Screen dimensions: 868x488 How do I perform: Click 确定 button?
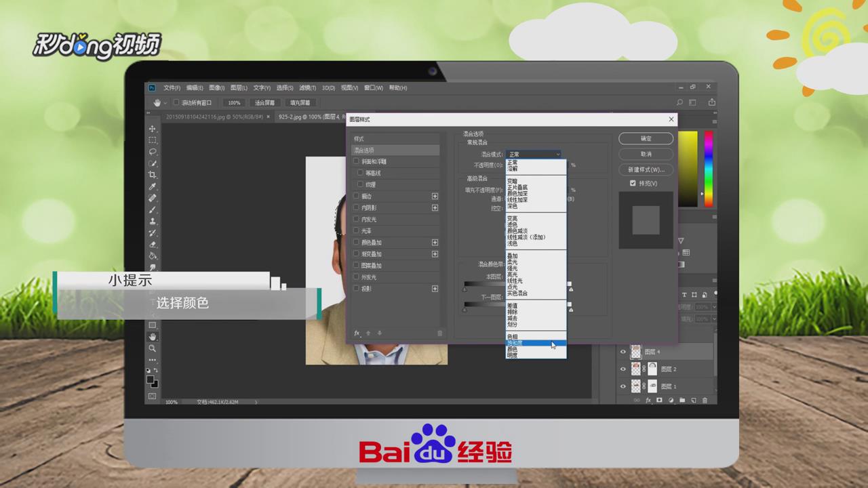point(646,138)
